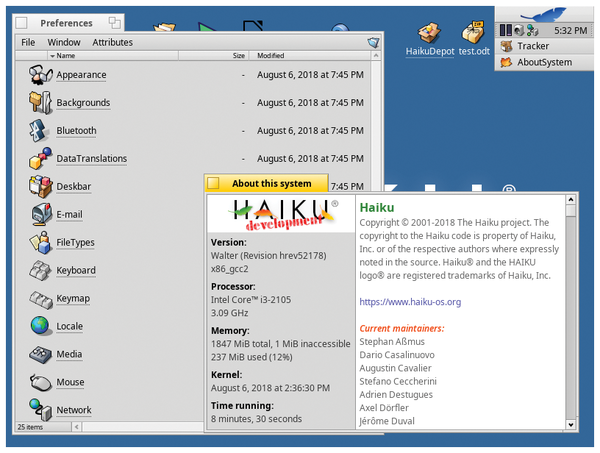The width and height of the screenshot is (600, 453).
Task: Click the '25 items' status text
Action: point(30,427)
